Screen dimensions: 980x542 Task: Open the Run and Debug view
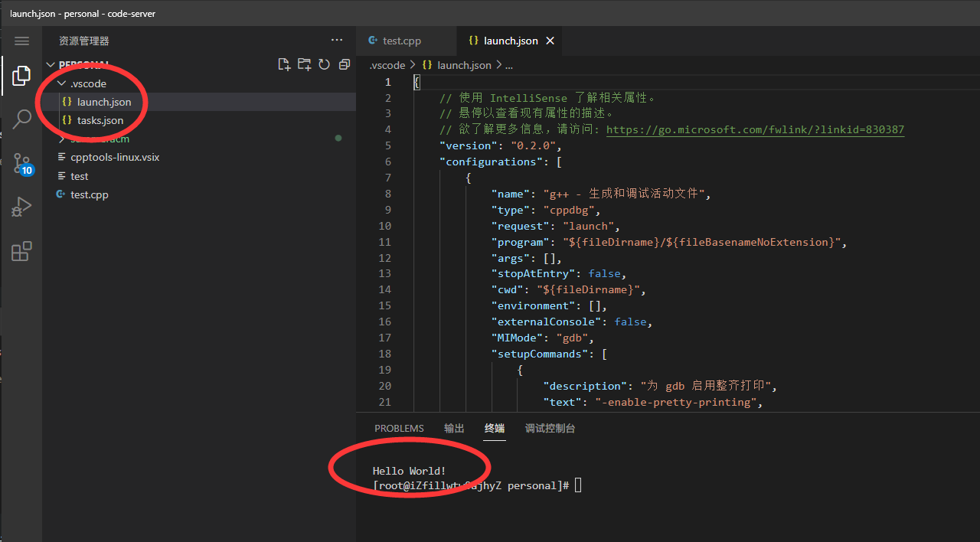coord(21,207)
